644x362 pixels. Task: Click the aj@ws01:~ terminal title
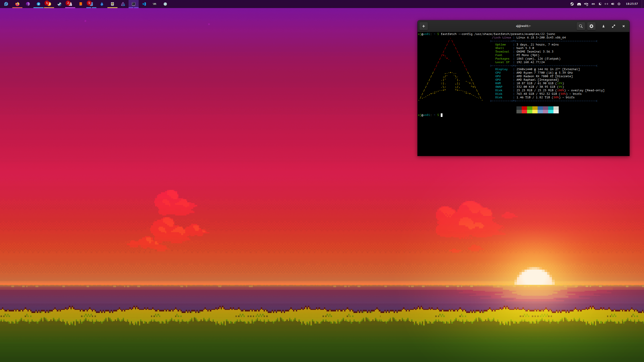(x=523, y=26)
